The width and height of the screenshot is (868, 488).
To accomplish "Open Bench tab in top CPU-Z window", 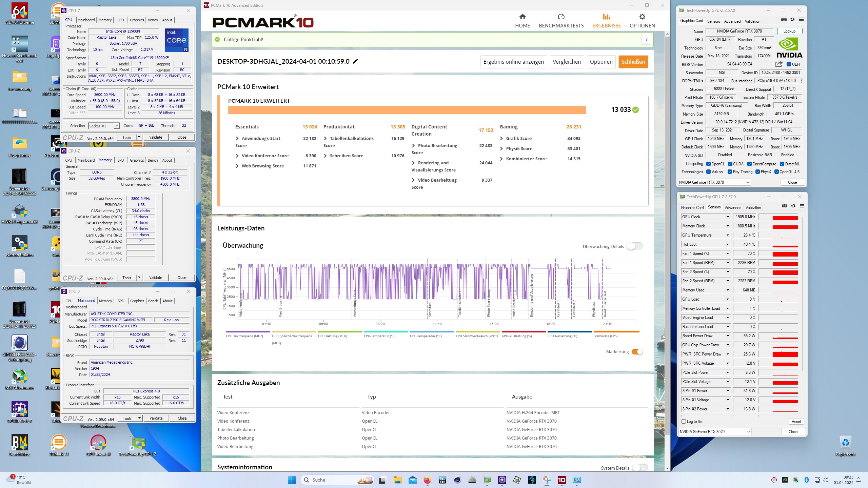I will [x=153, y=20].
